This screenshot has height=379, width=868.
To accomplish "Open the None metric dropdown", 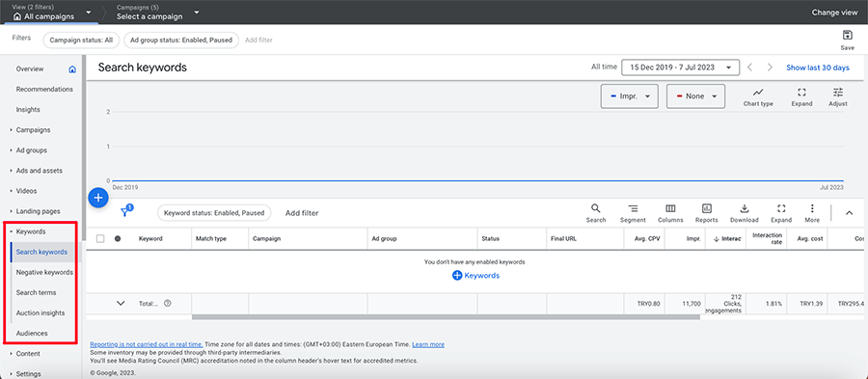I will pyautogui.click(x=695, y=96).
